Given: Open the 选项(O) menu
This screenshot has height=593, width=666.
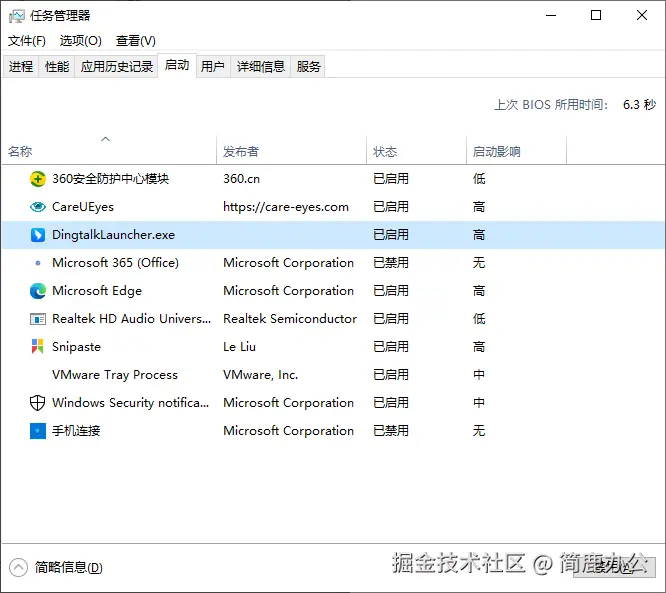Looking at the screenshot, I should click(81, 41).
